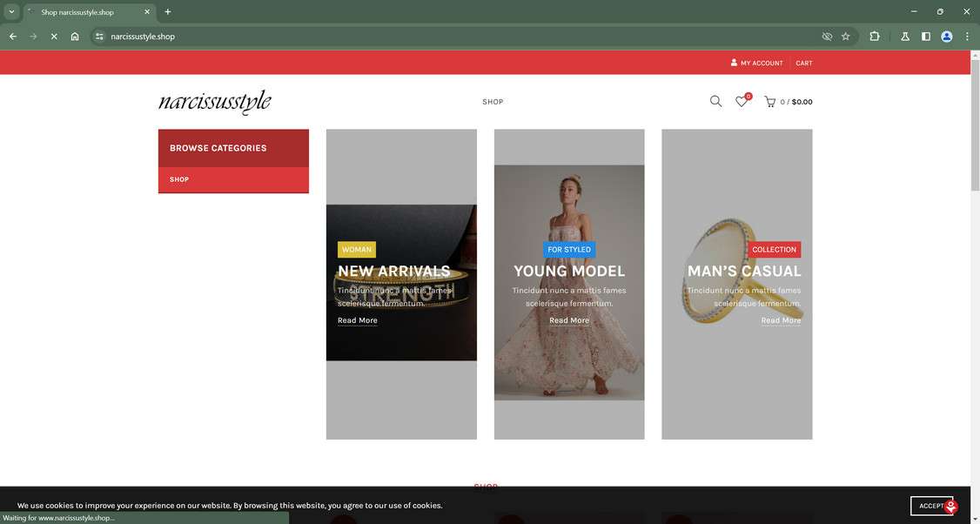The height and width of the screenshot is (524, 980).
Task: Open the Extensions puzzle icon
Action: (x=875, y=37)
